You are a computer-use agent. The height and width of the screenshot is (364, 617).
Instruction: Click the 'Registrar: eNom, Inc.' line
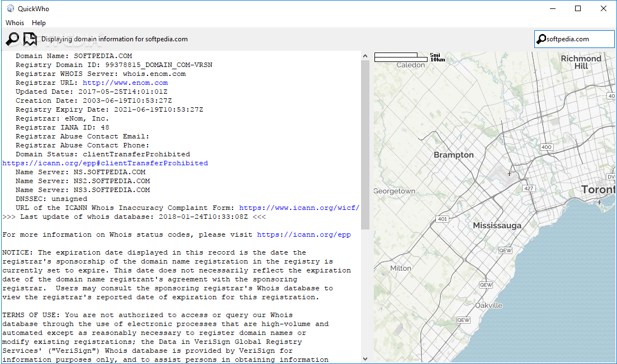click(62, 118)
